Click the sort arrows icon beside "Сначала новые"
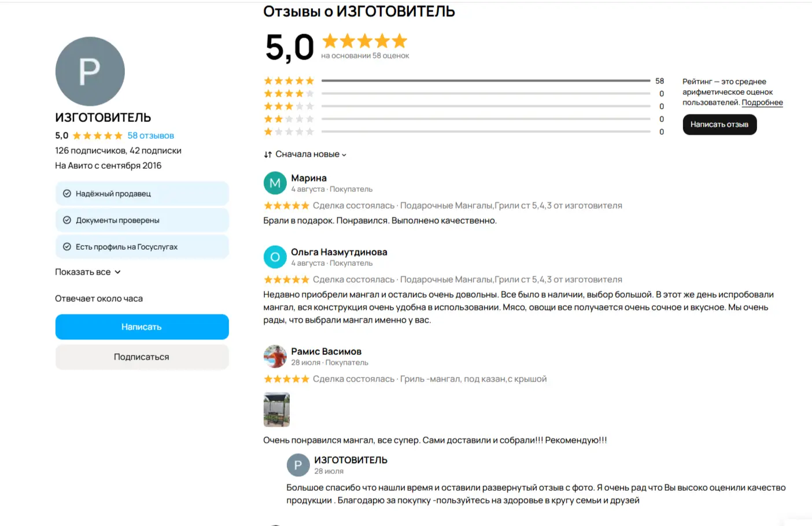 coord(268,154)
